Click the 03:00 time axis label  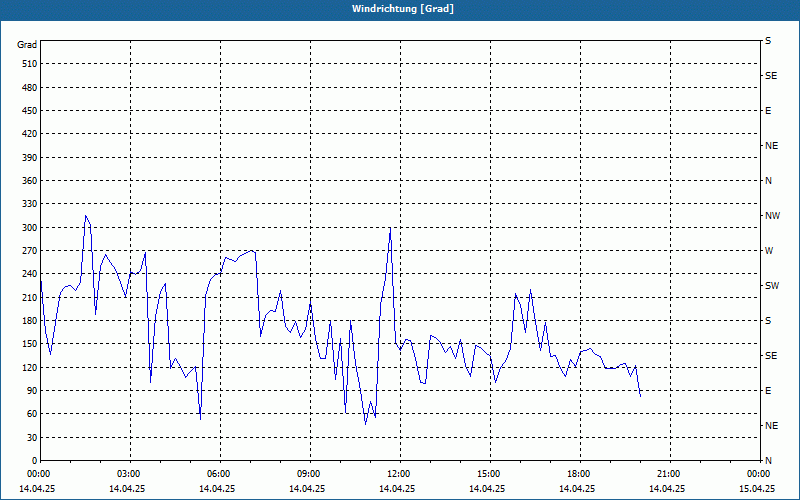coord(131,473)
